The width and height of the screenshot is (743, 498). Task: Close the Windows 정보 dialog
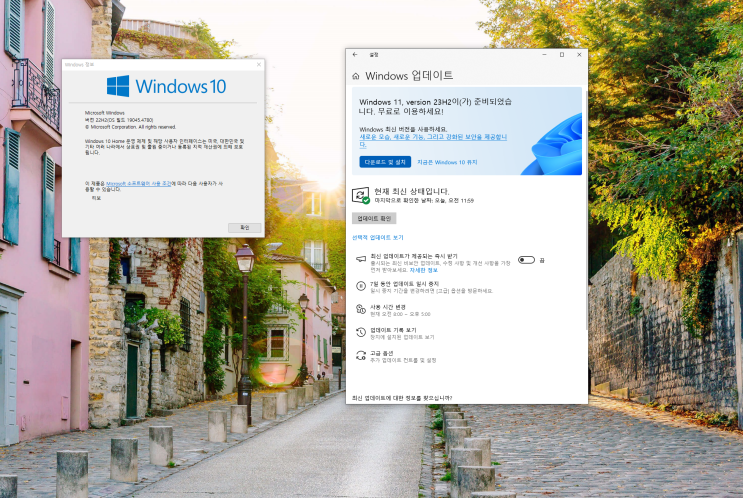pyautogui.click(x=259, y=64)
